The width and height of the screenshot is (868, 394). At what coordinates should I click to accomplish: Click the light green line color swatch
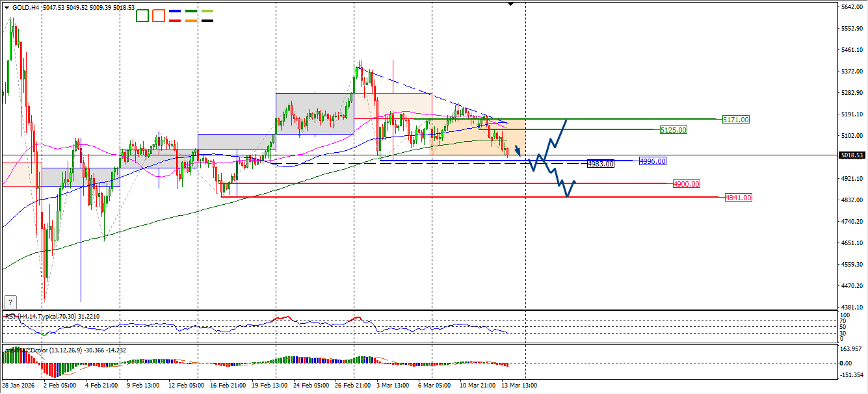click(x=207, y=12)
